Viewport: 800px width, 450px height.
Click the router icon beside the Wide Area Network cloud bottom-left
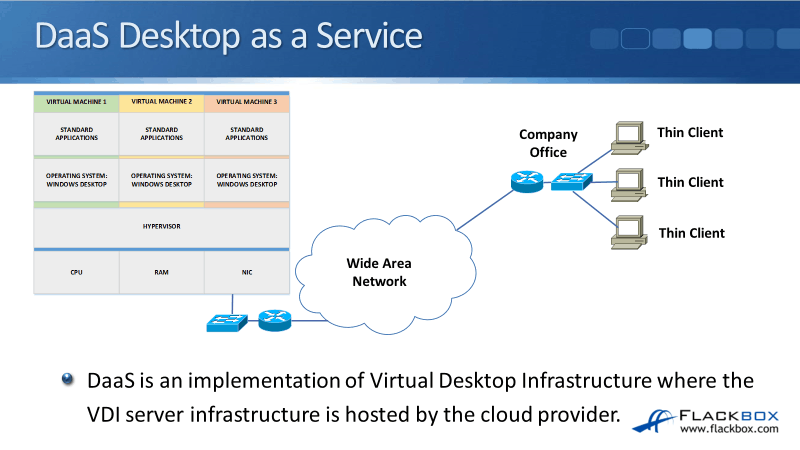pyautogui.click(x=272, y=322)
